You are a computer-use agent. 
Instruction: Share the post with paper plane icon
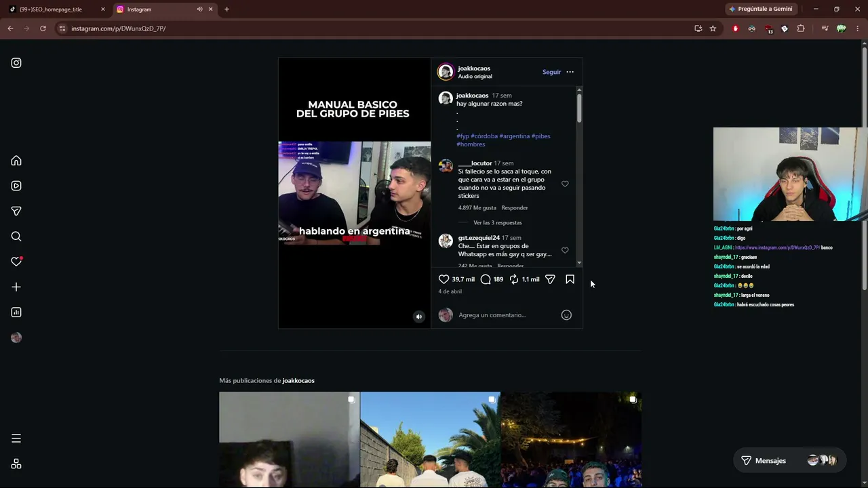tap(550, 279)
